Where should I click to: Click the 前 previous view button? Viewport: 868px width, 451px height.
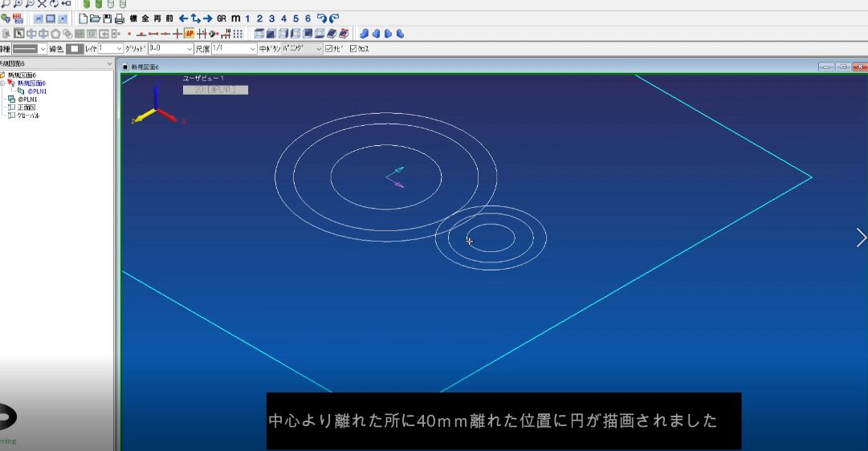(169, 18)
